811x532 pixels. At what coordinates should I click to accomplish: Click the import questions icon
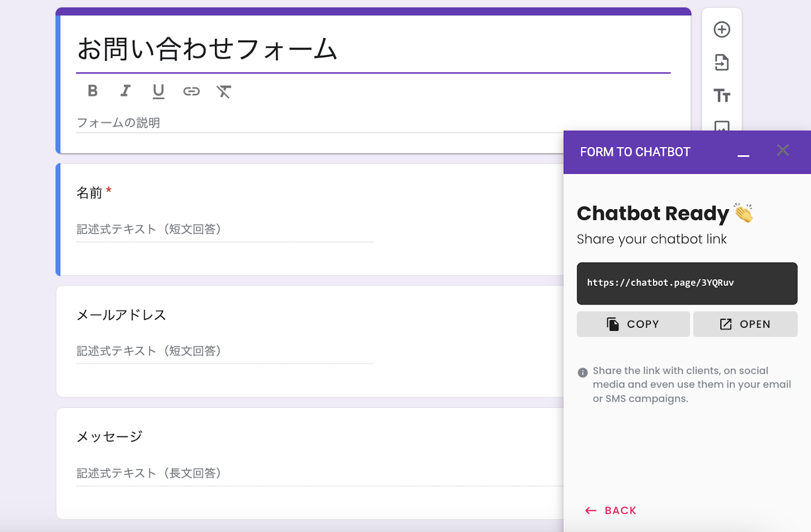(x=721, y=63)
